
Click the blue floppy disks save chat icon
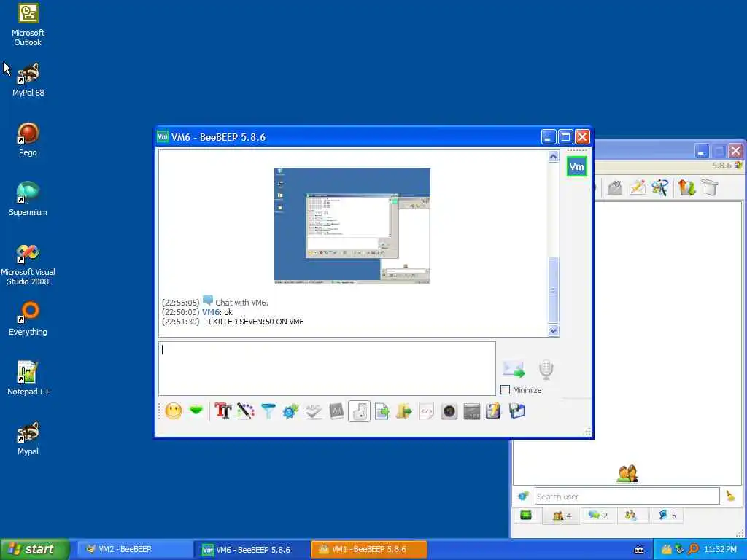click(516, 411)
